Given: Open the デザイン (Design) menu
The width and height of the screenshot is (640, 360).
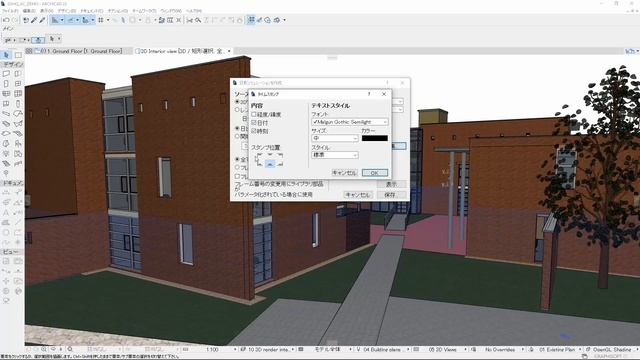Looking at the screenshot, I should (x=67, y=11).
